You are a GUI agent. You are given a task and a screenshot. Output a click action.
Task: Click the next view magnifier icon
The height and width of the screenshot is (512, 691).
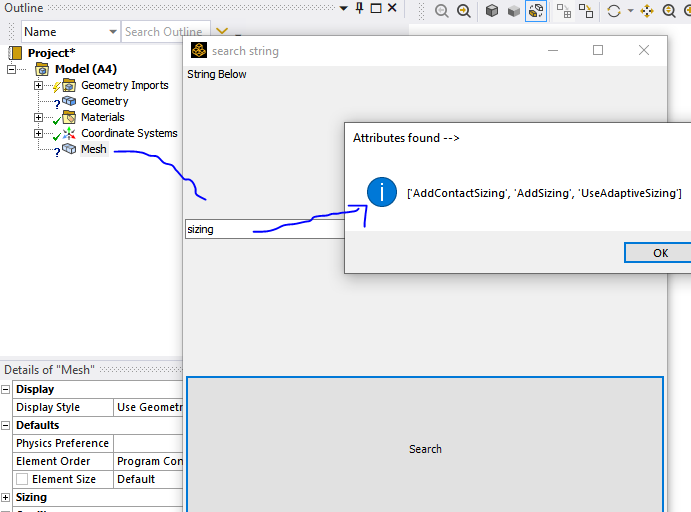(464, 11)
